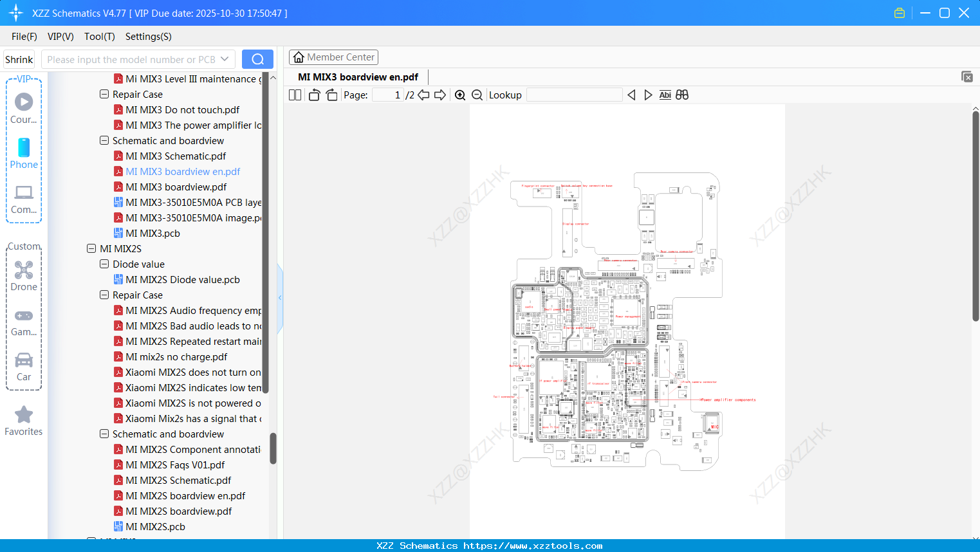Open MI MIX3-35010E5M0A image file
980x552 pixels.
(x=187, y=218)
